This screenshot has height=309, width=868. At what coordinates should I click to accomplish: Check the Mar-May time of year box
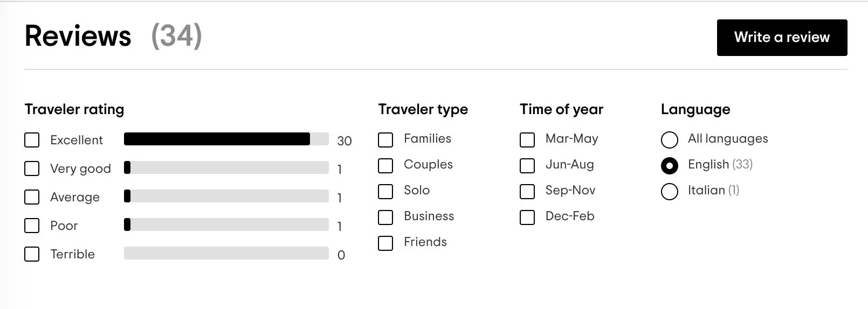[x=527, y=140]
